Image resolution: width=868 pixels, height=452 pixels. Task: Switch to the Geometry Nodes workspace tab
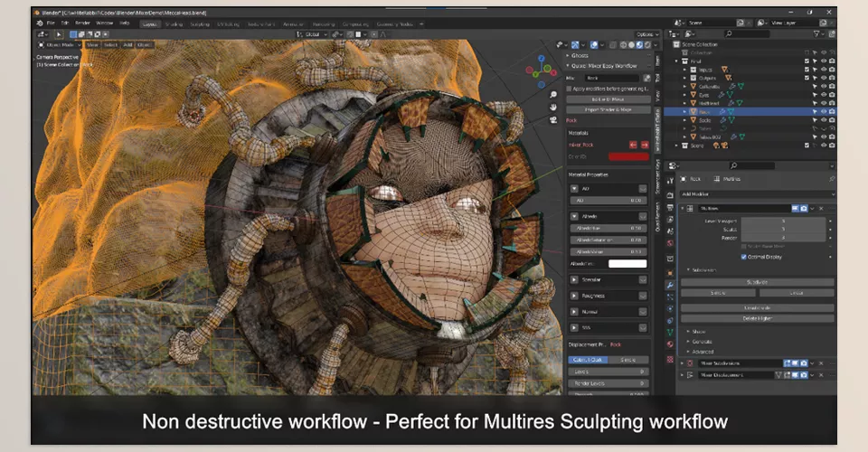pyautogui.click(x=395, y=24)
